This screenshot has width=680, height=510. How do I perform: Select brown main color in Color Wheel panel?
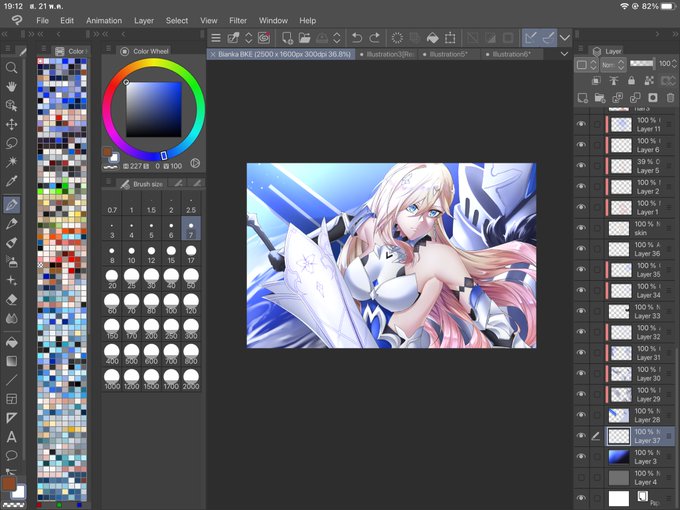[107, 152]
